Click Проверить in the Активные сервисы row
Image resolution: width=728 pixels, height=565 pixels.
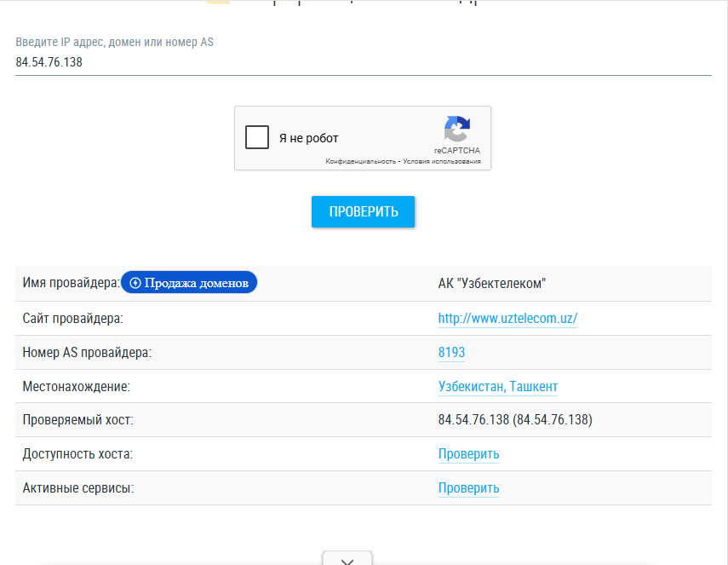(468, 487)
